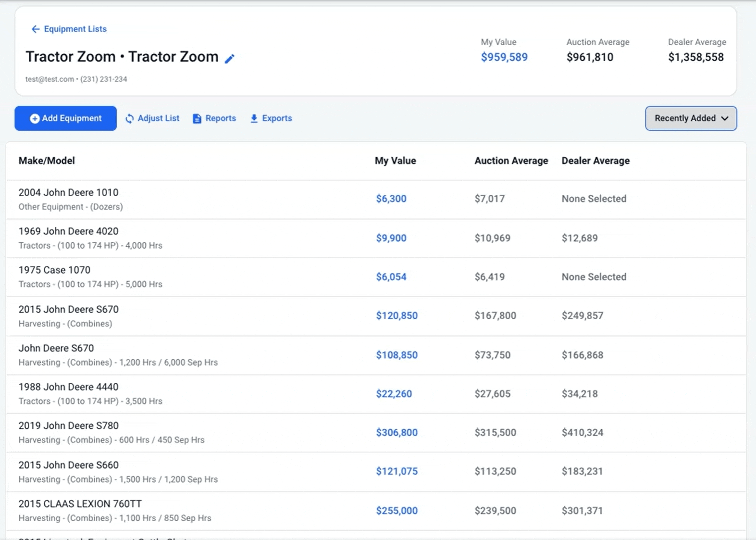Viewport: 756px width, 540px height.
Task: Select the 2019 John Deere S780 row
Action: tap(376, 433)
